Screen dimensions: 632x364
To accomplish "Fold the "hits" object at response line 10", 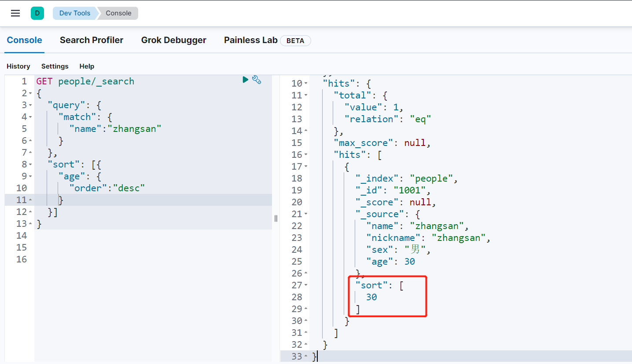I will (306, 84).
